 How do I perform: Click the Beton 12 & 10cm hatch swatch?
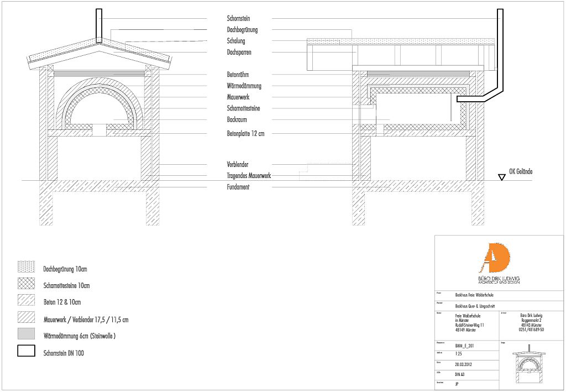tap(27, 300)
